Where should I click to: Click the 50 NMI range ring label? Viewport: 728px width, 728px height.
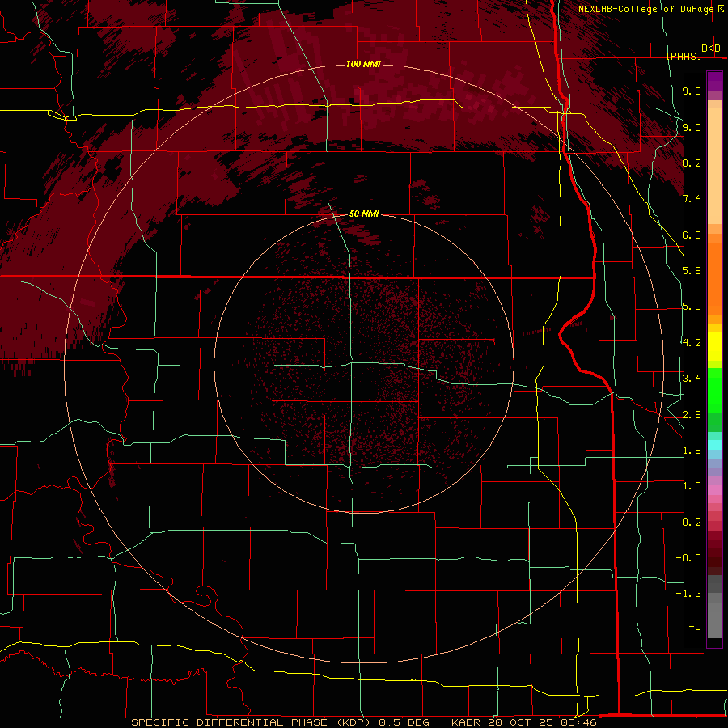[x=364, y=214]
